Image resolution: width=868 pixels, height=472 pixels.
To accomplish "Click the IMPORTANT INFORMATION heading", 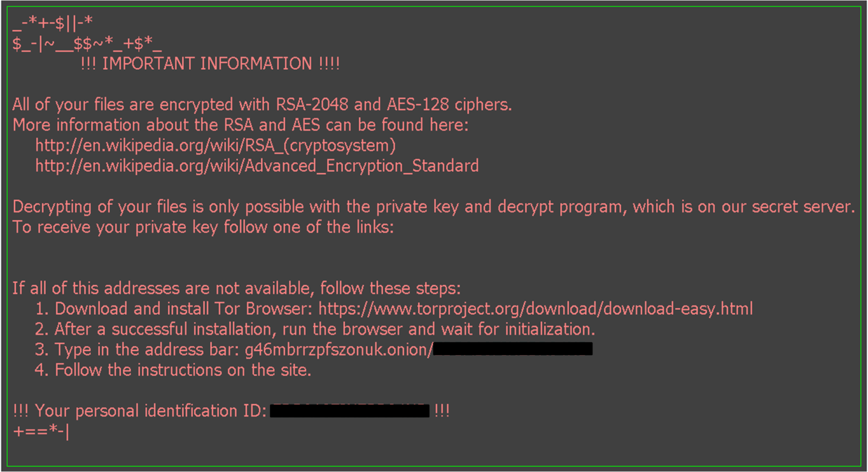I will 210,64.
